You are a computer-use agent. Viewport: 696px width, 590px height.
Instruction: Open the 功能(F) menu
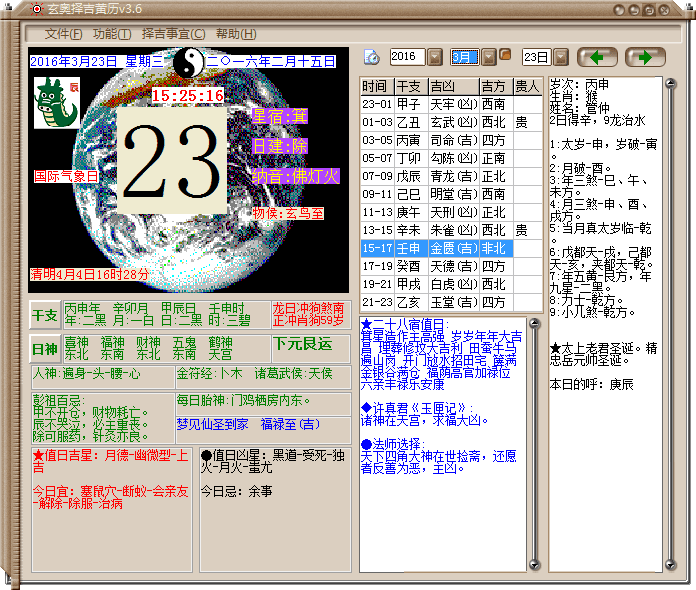coord(111,33)
